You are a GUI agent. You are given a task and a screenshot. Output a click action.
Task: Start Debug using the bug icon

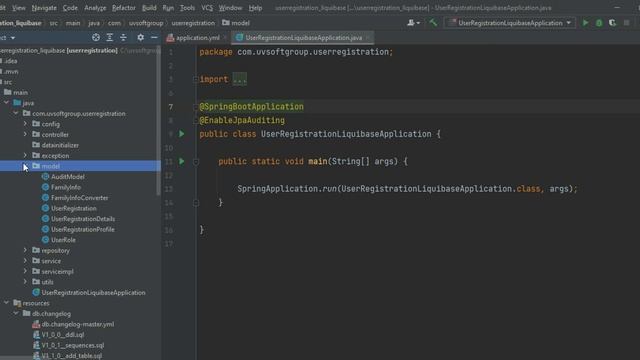pyautogui.click(x=599, y=23)
